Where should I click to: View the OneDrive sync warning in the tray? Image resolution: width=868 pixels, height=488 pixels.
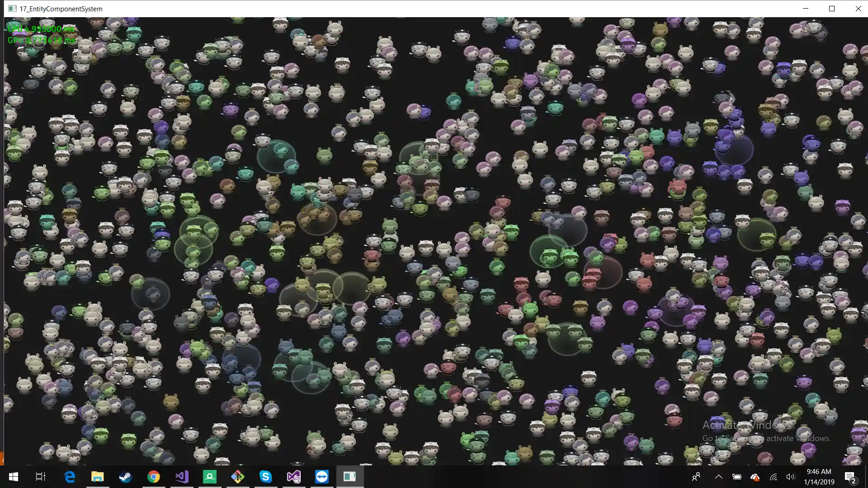756,476
